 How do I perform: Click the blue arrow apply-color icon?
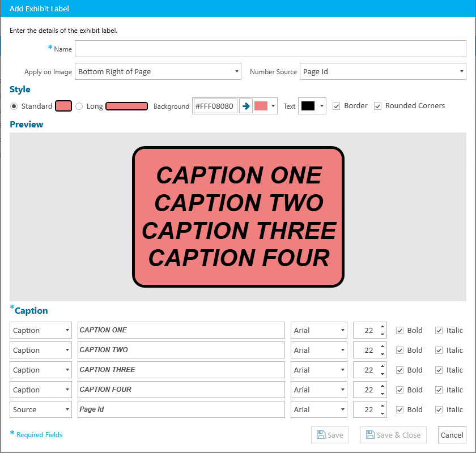[x=246, y=106]
